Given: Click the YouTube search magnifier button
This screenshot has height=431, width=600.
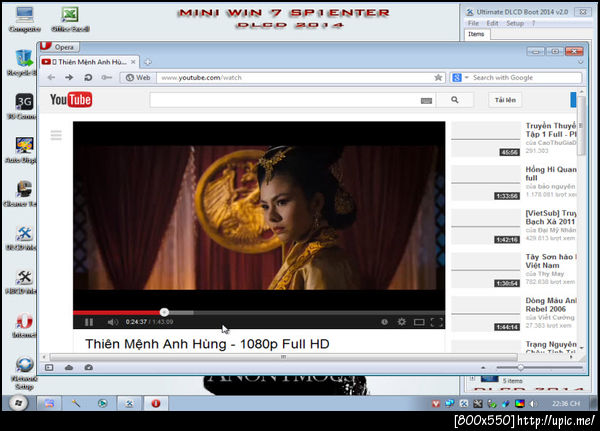Looking at the screenshot, I should [455, 100].
